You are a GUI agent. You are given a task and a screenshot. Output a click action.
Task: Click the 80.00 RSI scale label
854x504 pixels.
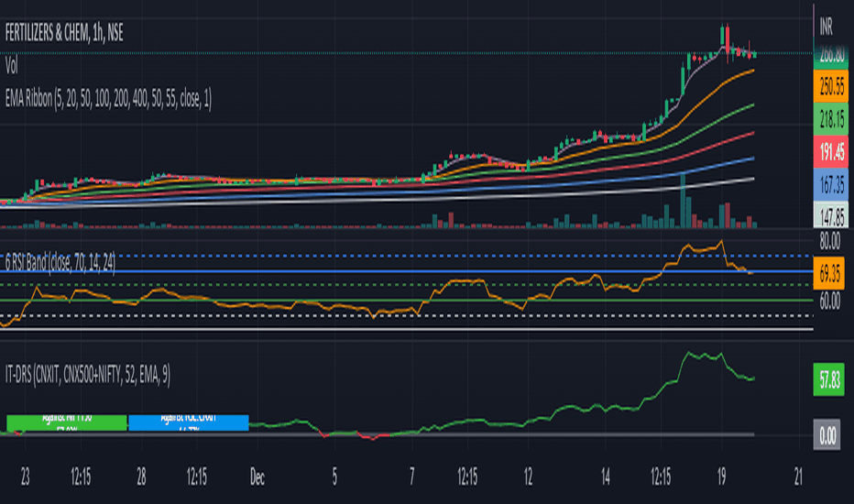(x=829, y=241)
